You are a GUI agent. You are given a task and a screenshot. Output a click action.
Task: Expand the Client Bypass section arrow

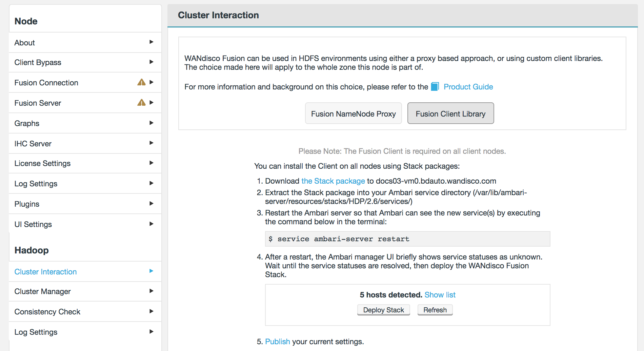point(152,62)
